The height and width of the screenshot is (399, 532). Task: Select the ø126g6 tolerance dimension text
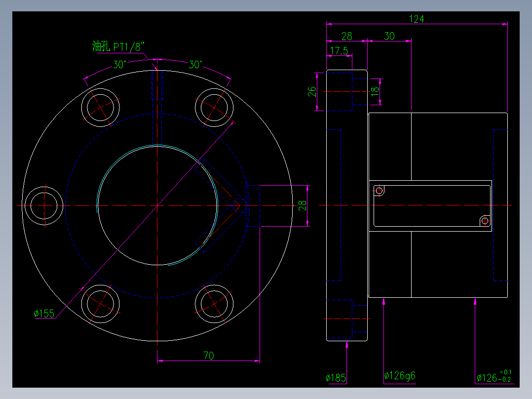(400, 376)
